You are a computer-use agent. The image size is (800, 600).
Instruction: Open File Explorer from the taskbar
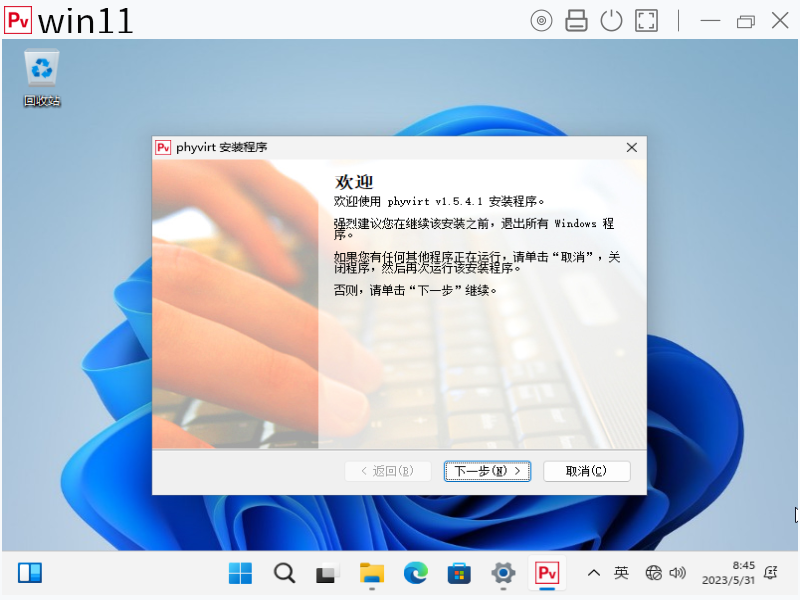[x=372, y=573]
